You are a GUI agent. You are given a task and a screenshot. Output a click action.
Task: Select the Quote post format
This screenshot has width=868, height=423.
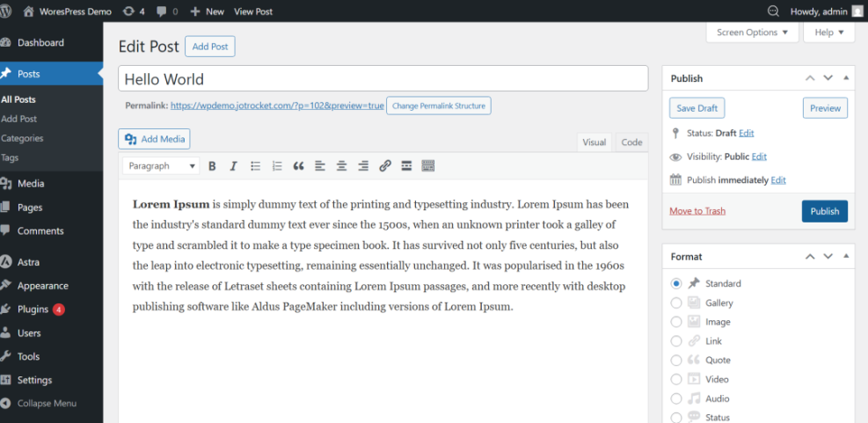[676, 360]
